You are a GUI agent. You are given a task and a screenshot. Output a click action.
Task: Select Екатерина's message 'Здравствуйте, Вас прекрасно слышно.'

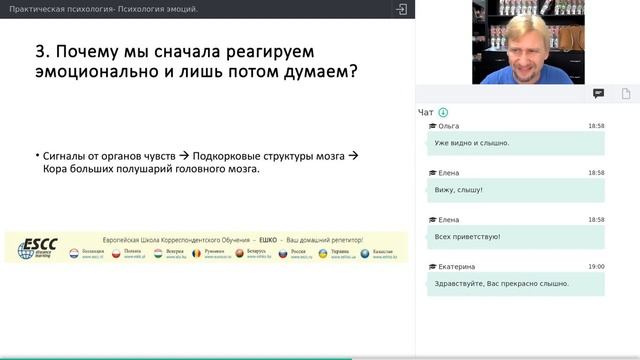pyautogui.click(x=516, y=284)
